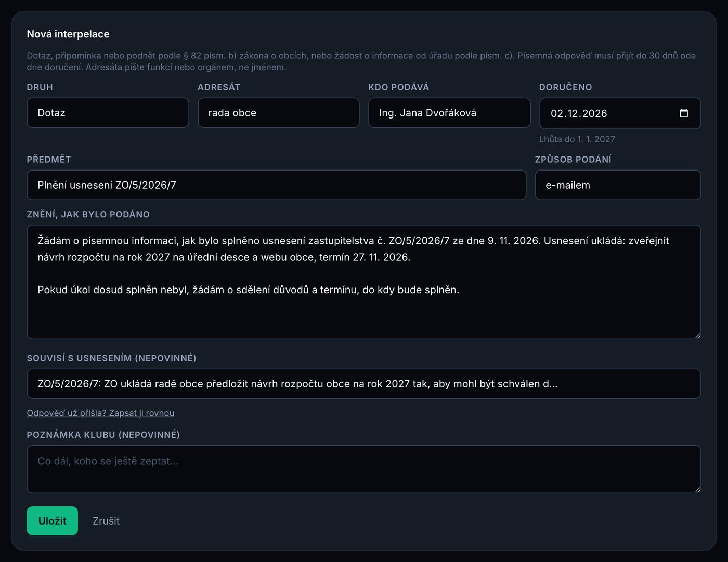The height and width of the screenshot is (562, 728).
Task: Click the Způsob podání label
Action: click(x=573, y=160)
